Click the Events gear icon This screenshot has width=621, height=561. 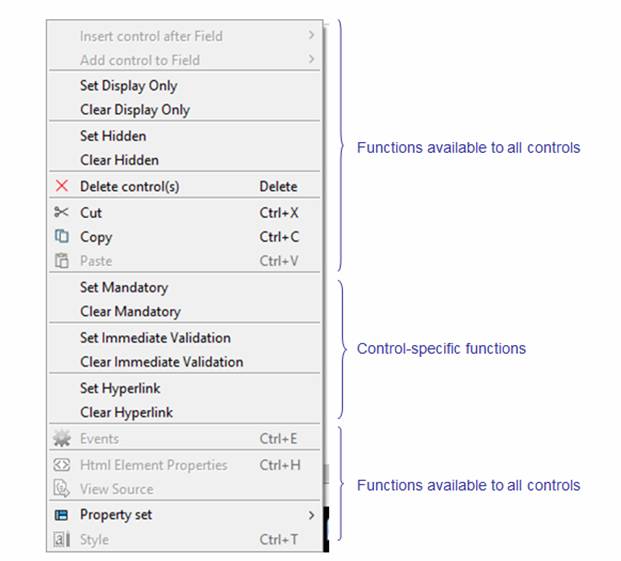pyautogui.click(x=62, y=438)
